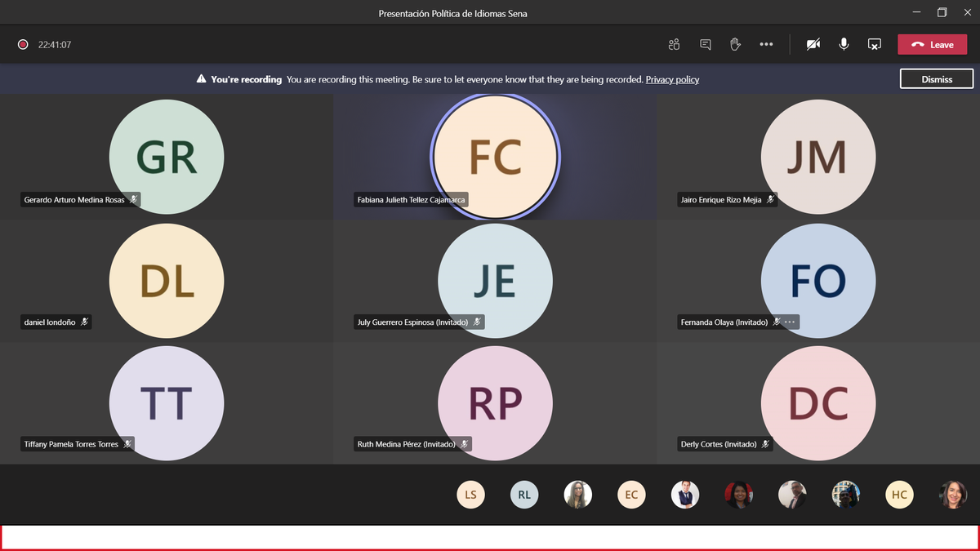Raise your hand in the meeting
The width and height of the screenshot is (980, 551).
pyautogui.click(x=735, y=44)
